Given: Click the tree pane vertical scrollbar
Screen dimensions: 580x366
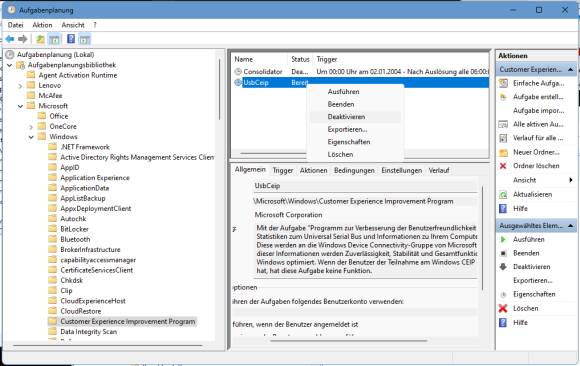Looking at the screenshot, I should [219, 89].
